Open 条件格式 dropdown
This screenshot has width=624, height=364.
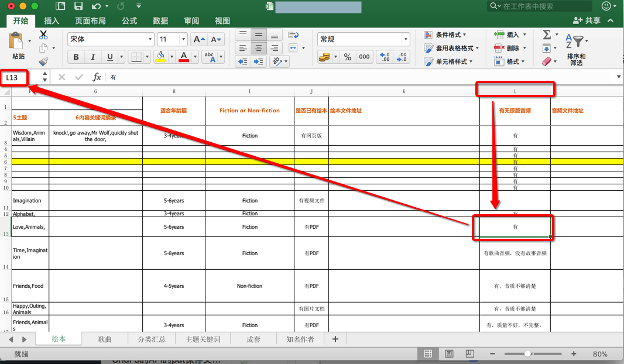pos(445,35)
